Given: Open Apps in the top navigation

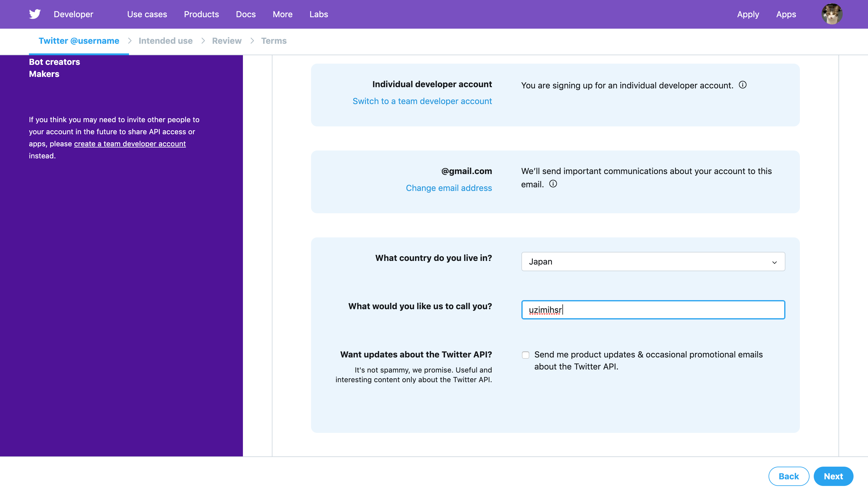Looking at the screenshot, I should point(786,14).
